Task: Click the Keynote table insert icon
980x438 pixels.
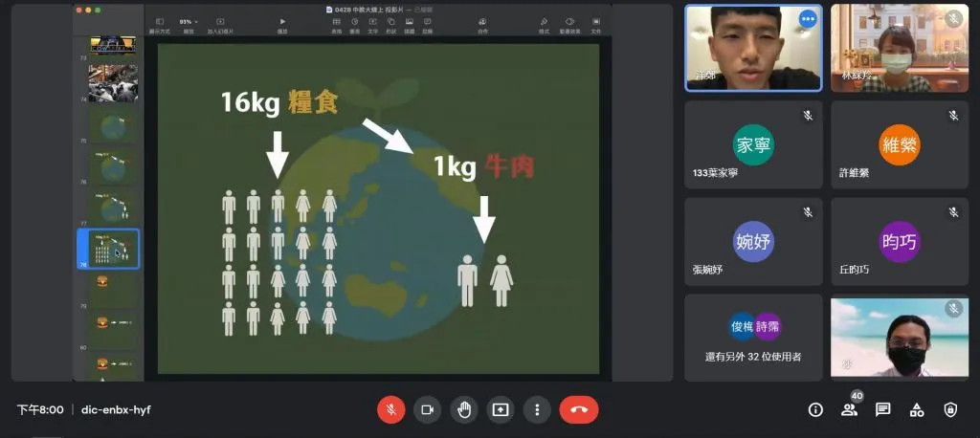Action: (x=336, y=22)
